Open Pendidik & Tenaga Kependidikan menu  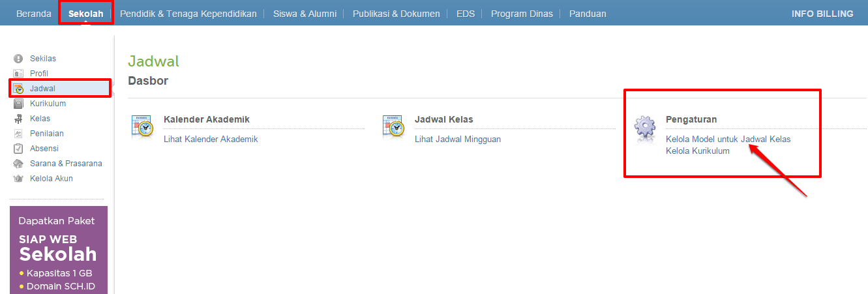tap(188, 14)
